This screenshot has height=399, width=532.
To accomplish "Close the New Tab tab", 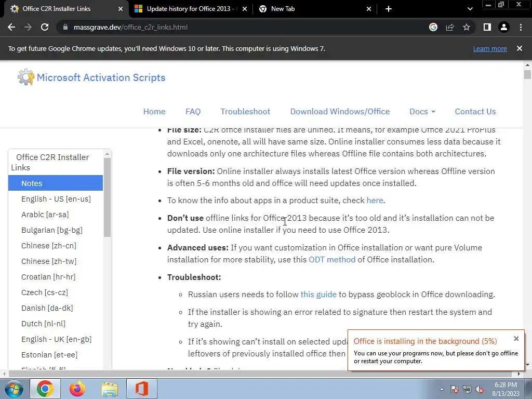I will pos(369,9).
